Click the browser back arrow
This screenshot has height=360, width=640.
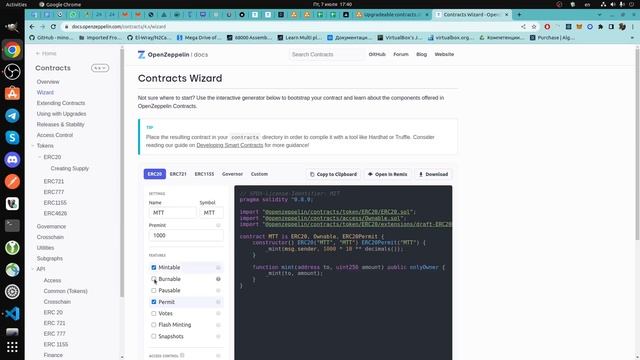point(32,27)
